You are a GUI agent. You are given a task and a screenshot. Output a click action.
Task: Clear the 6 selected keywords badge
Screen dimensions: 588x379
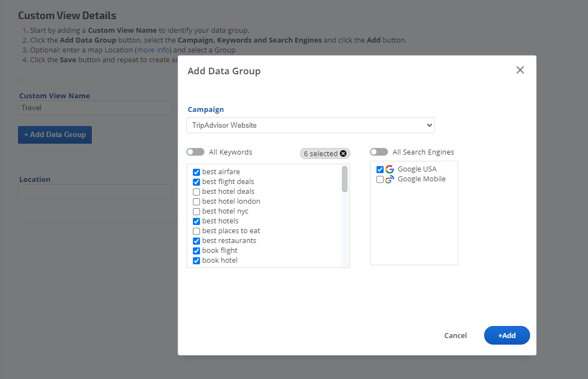point(343,153)
